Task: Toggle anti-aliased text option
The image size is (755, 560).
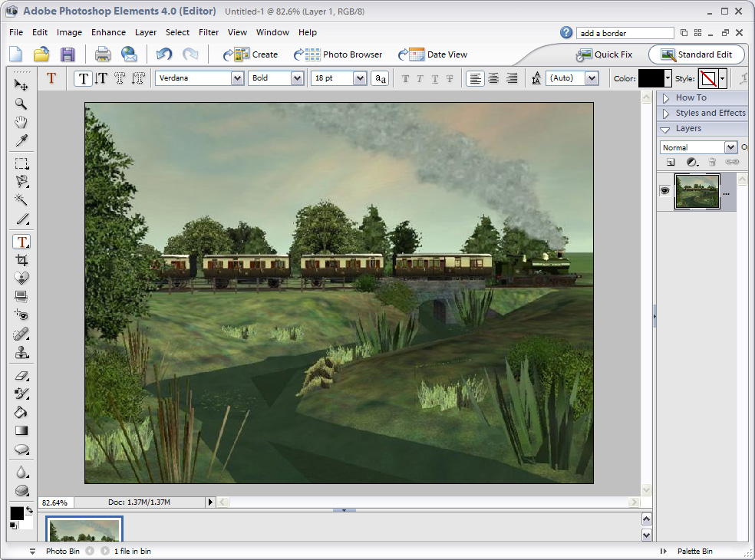Action: [x=380, y=78]
